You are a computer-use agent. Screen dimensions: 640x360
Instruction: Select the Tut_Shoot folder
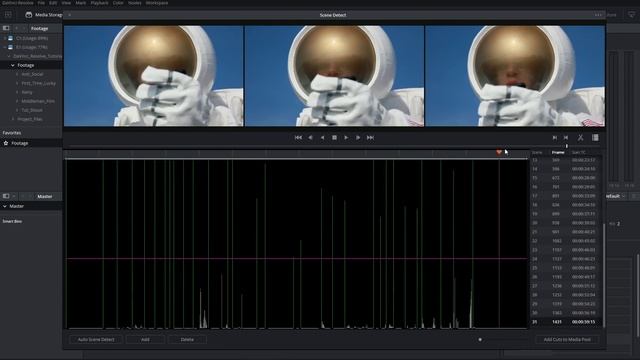tap(32, 110)
